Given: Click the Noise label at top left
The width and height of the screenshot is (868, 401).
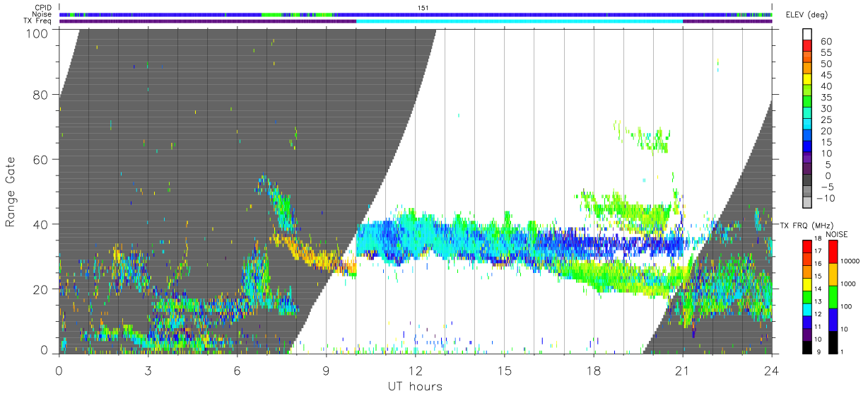Looking at the screenshot, I should 42,14.
